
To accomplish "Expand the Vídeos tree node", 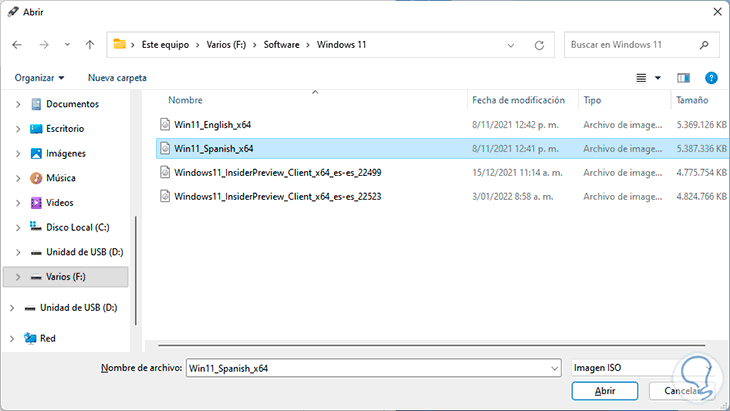I will [18, 203].
